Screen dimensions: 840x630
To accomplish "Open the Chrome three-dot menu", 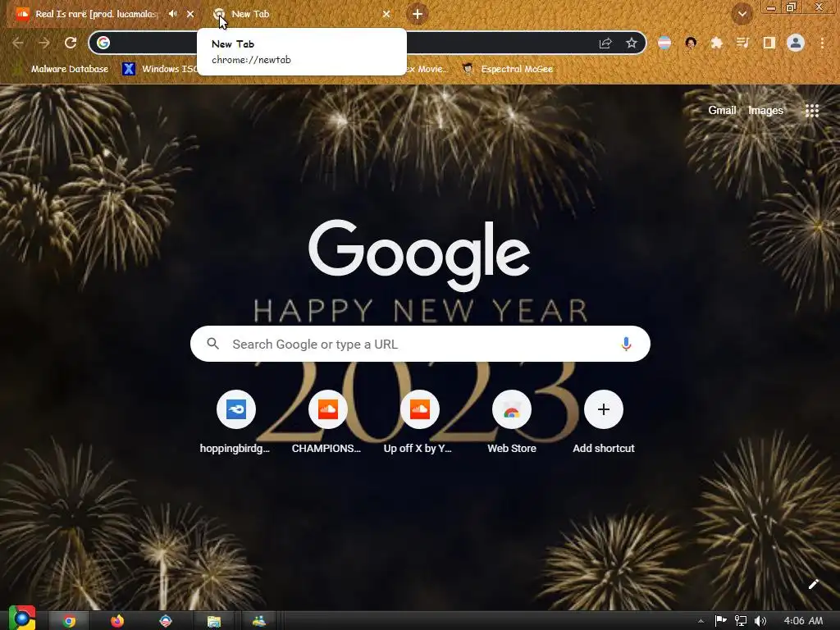I will pyautogui.click(x=822, y=43).
